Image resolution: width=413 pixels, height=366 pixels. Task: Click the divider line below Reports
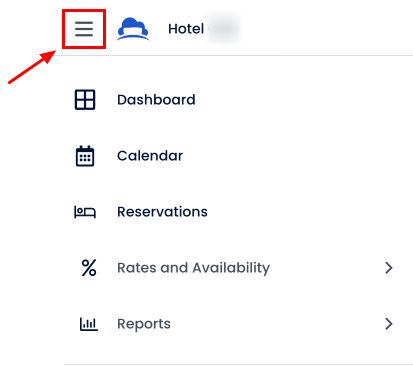tap(238, 364)
